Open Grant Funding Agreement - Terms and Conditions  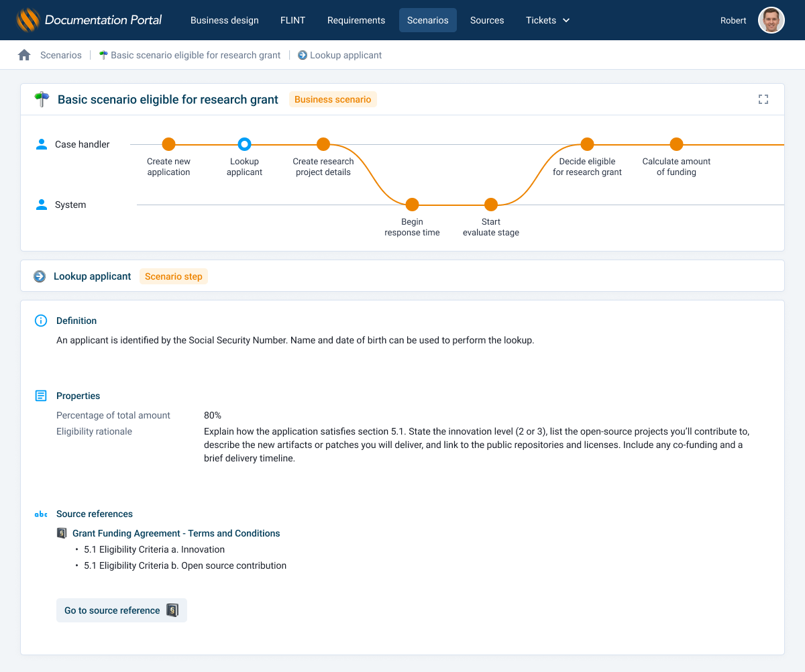(x=176, y=533)
